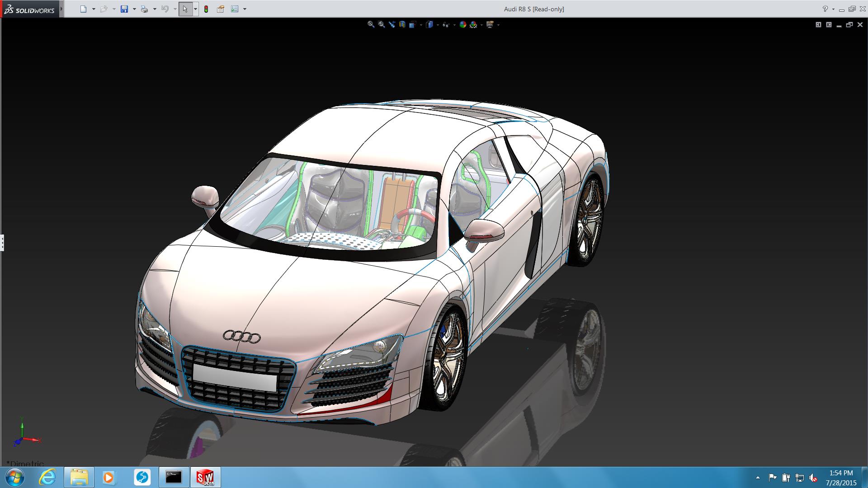
Task: Open the Edit Appearance color ball
Action: [462, 25]
